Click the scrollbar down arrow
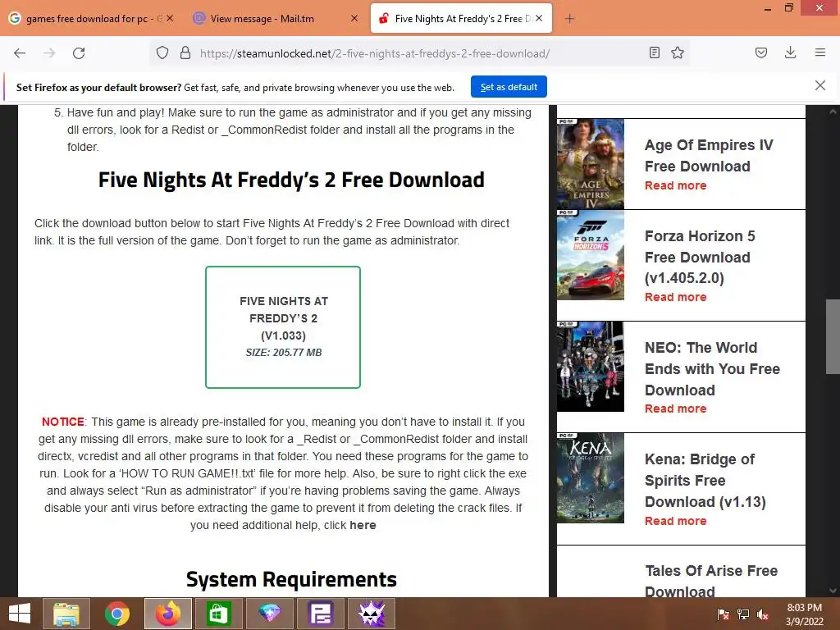Image resolution: width=840 pixels, height=630 pixels. (833, 591)
